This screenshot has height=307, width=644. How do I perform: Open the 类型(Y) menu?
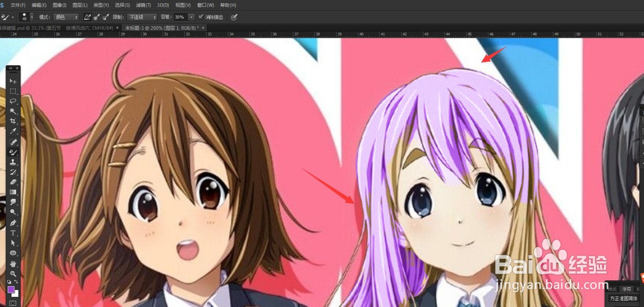pos(101,5)
